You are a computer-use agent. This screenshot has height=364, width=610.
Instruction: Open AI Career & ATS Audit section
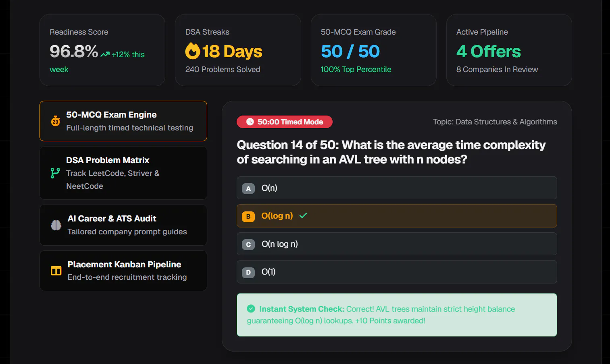[x=123, y=225]
